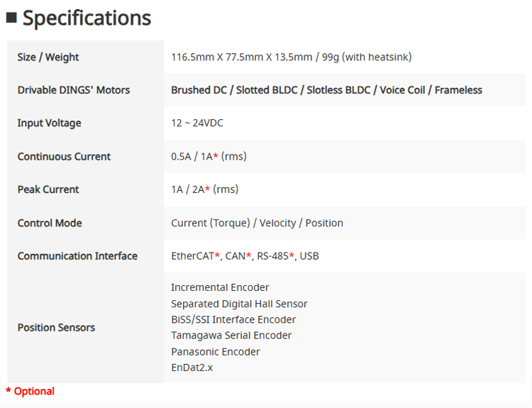
Task: Click the EnDat2.x sensor entry
Action: 192,368
